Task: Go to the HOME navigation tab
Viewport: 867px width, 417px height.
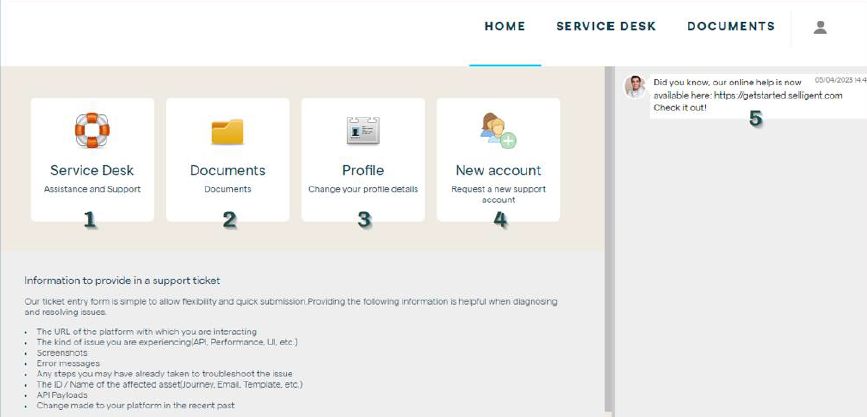Action: pyautogui.click(x=505, y=27)
